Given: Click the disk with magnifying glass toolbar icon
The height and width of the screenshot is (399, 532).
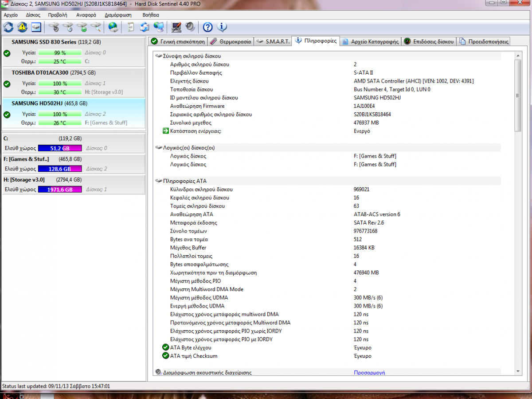Looking at the screenshot, I should (96, 27).
